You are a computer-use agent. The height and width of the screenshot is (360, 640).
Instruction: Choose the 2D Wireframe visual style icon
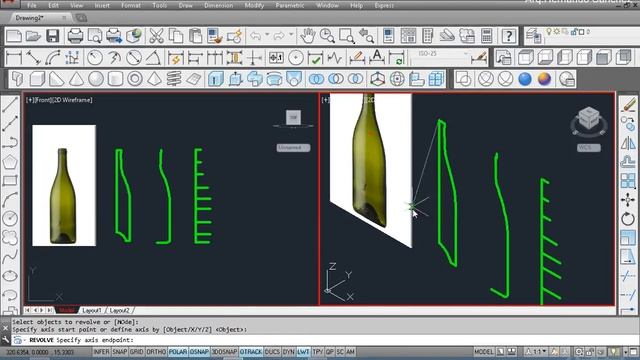[x=464, y=79]
